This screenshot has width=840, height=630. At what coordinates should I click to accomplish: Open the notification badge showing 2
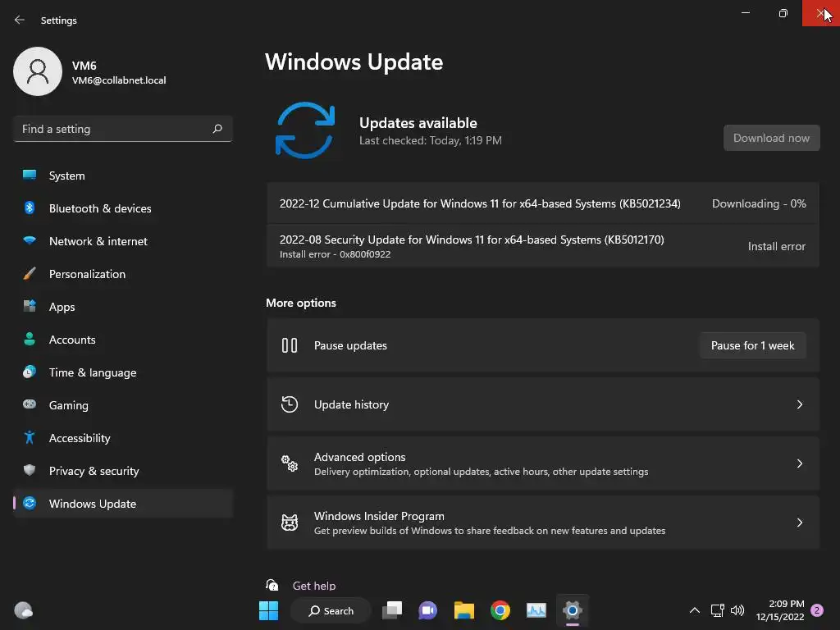click(x=817, y=610)
